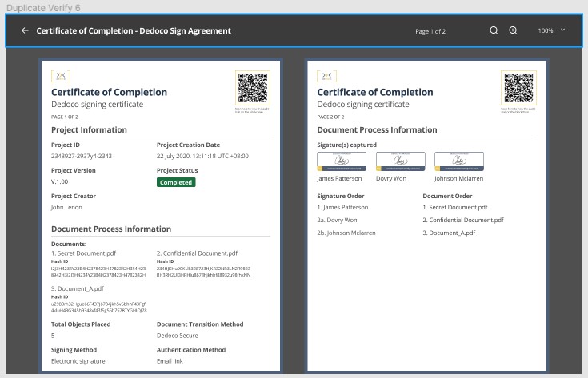Click the 'PAGE 1 OF 2' label
588x378 pixels.
pyautogui.click(x=65, y=117)
